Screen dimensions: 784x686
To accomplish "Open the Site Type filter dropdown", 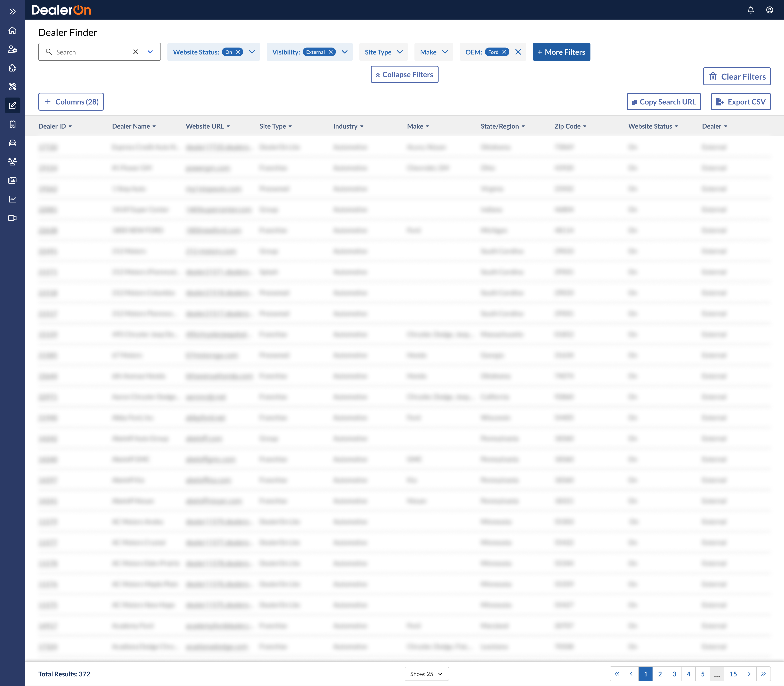I will [x=383, y=52].
